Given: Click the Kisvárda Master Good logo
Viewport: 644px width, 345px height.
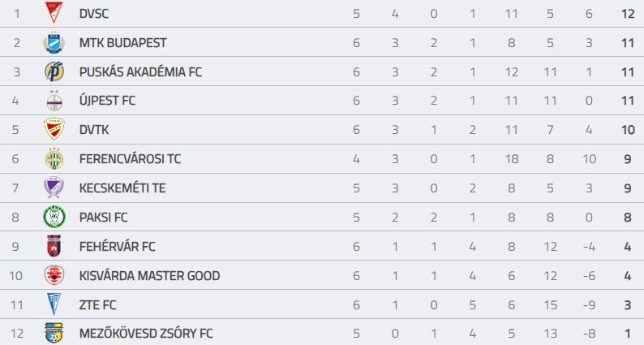Looking at the screenshot, I should 54,275.
